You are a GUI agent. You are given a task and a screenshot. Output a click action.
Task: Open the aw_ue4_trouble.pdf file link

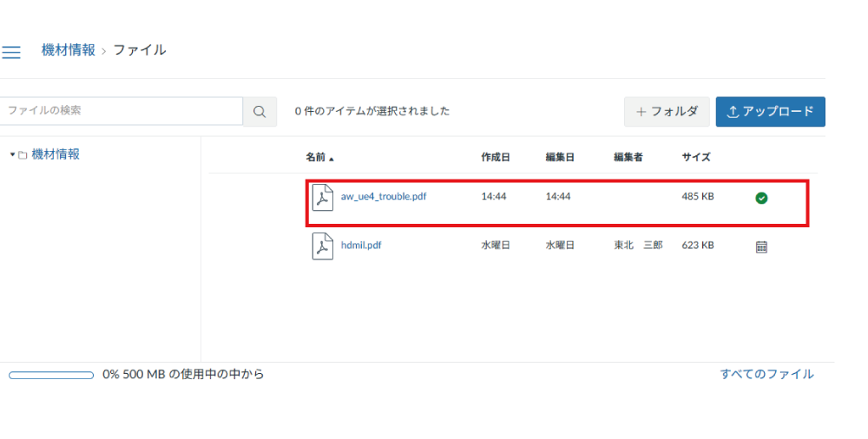[x=384, y=197]
